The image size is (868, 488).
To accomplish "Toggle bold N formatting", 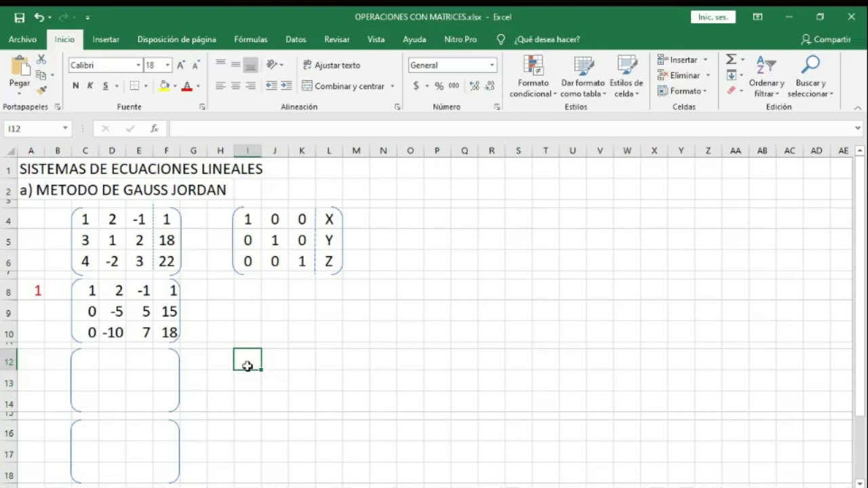I will pos(75,86).
